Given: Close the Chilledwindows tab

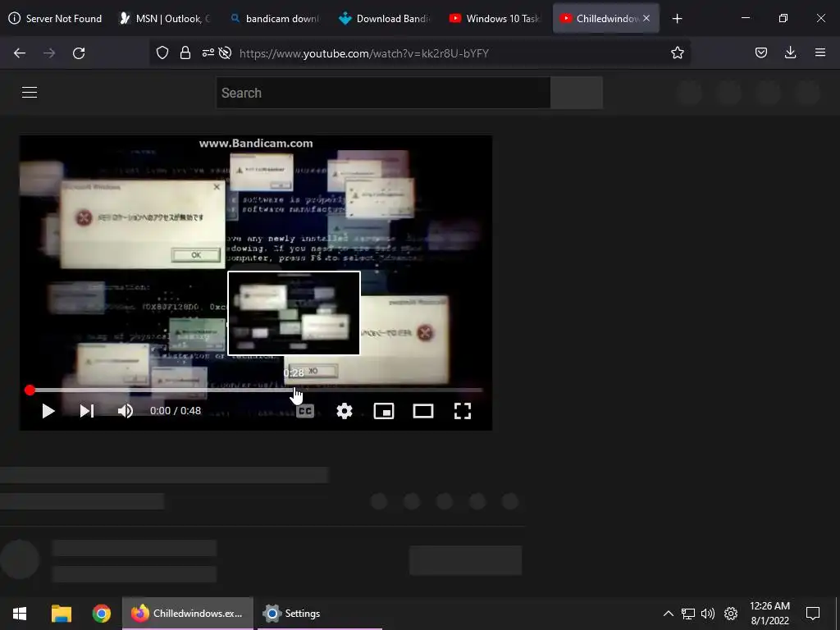Looking at the screenshot, I should coord(646,18).
